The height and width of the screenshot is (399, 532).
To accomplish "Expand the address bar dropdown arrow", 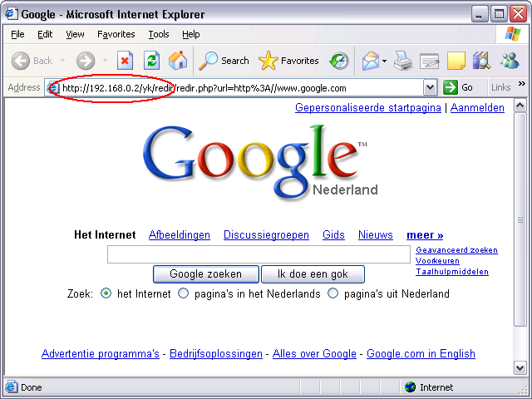I will click(430, 88).
